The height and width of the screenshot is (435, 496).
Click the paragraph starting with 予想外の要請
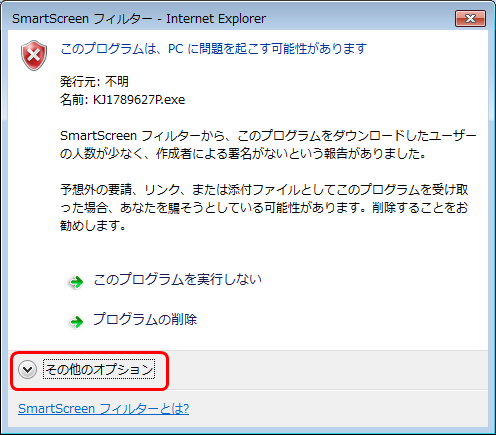[264, 208]
